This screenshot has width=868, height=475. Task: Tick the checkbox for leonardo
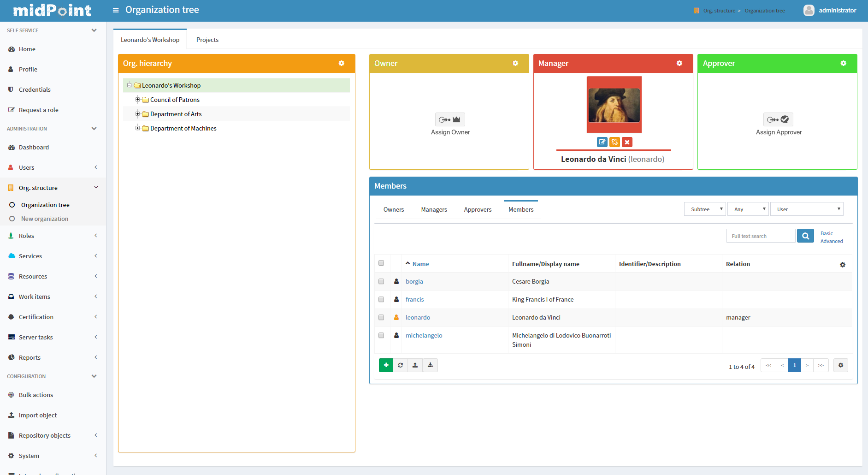coord(381,317)
